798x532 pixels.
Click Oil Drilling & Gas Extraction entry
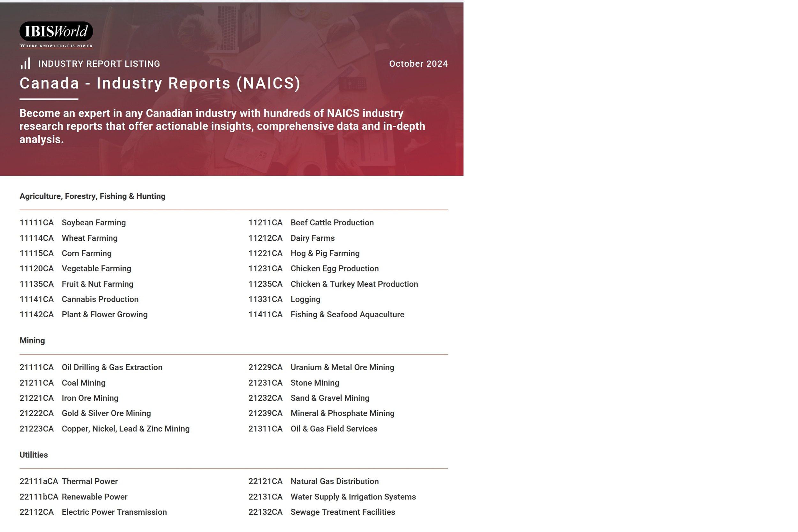click(112, 367)
